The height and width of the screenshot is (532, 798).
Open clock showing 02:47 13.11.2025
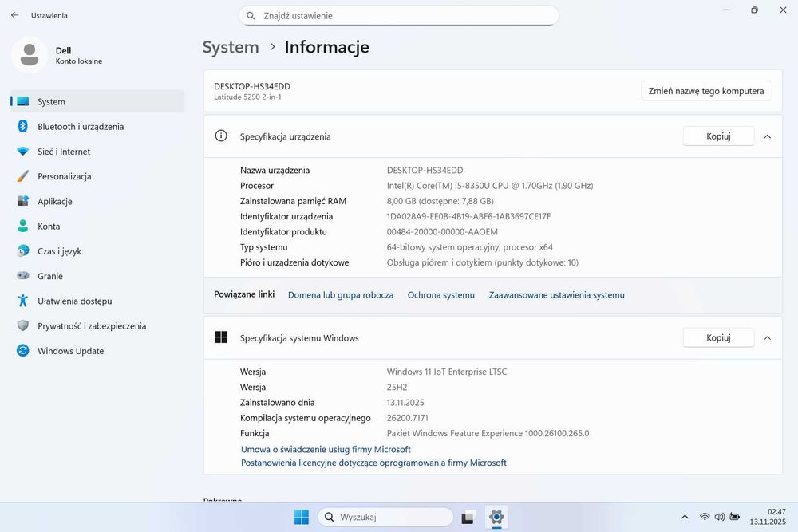(768, 517)
